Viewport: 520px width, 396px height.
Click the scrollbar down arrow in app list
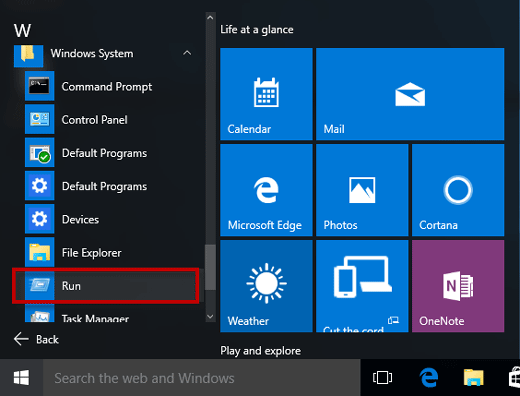point(210,317)
